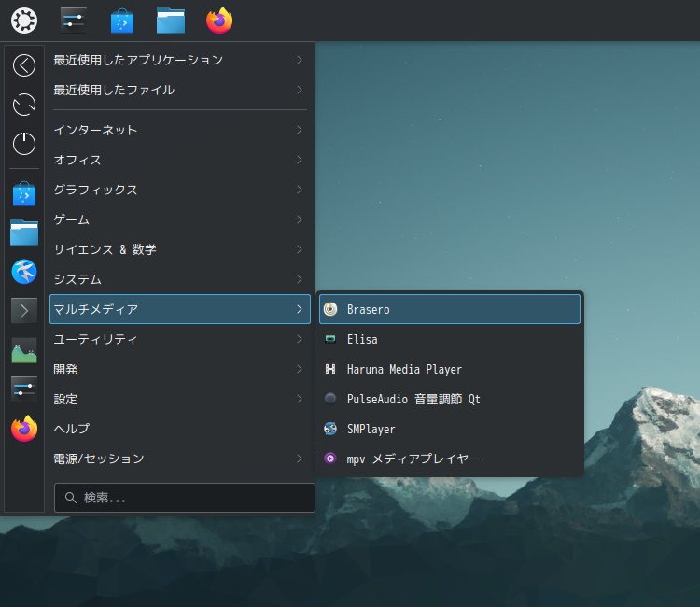Open the マルチメディア category
The image size is (700, 607).
[180, 309]
